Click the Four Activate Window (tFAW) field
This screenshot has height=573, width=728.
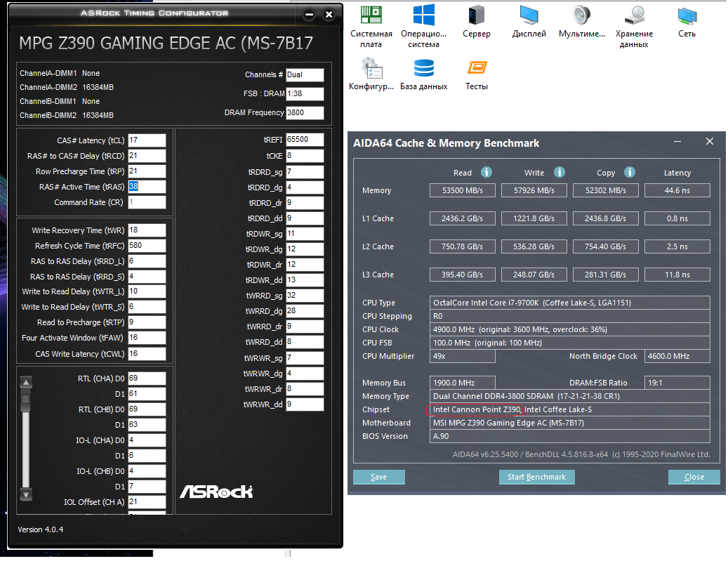click(x=147, y=338)
